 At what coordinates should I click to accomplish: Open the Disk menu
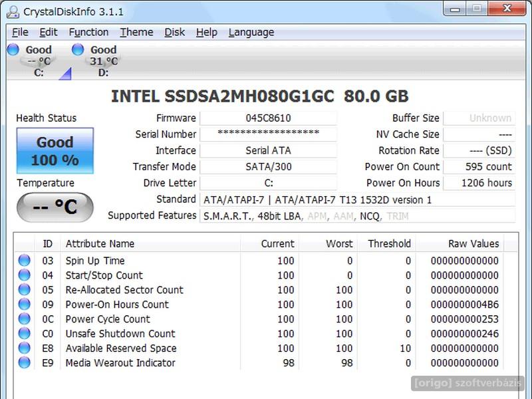(174, 32)
